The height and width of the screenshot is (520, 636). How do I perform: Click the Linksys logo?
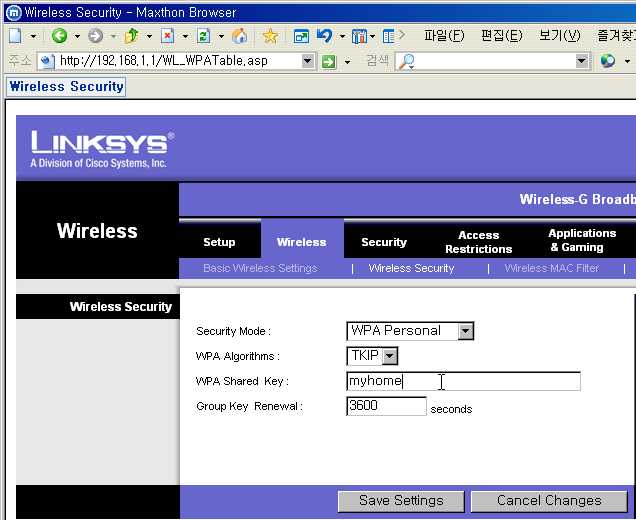pos(103,148)
